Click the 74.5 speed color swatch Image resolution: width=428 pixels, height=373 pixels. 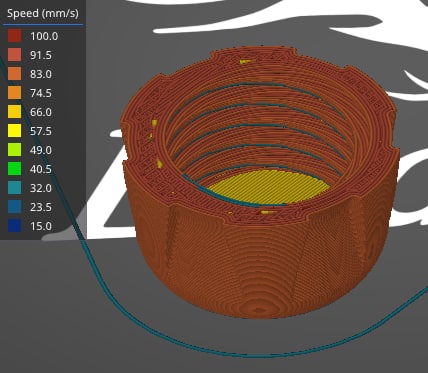point(15,93)
